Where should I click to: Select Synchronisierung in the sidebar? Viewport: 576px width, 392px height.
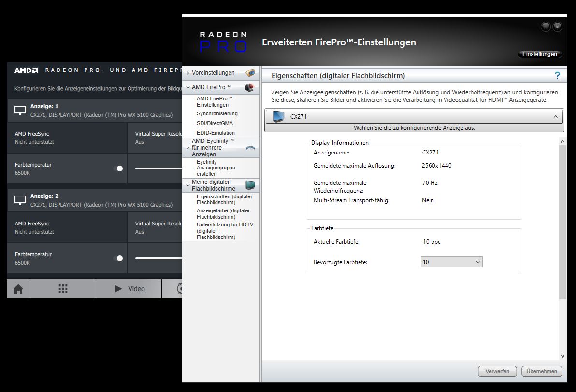point(217,114)
